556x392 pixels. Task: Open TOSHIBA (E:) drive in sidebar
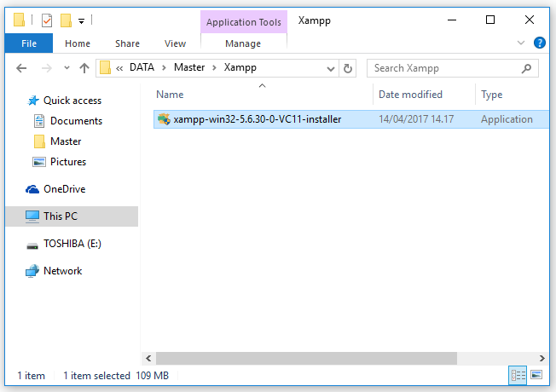[72, 244]
